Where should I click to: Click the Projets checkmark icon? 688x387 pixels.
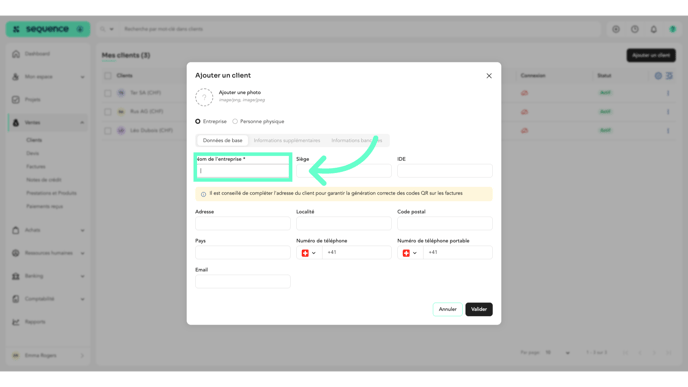[16, 100]
